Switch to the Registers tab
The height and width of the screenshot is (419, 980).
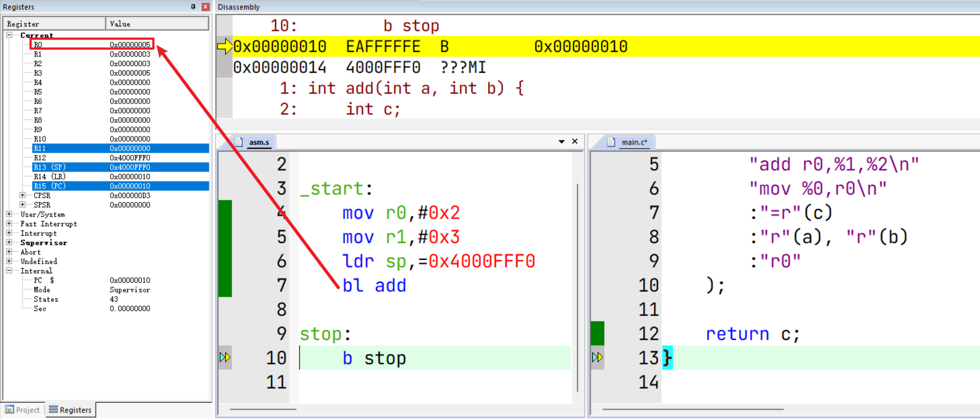70,410
